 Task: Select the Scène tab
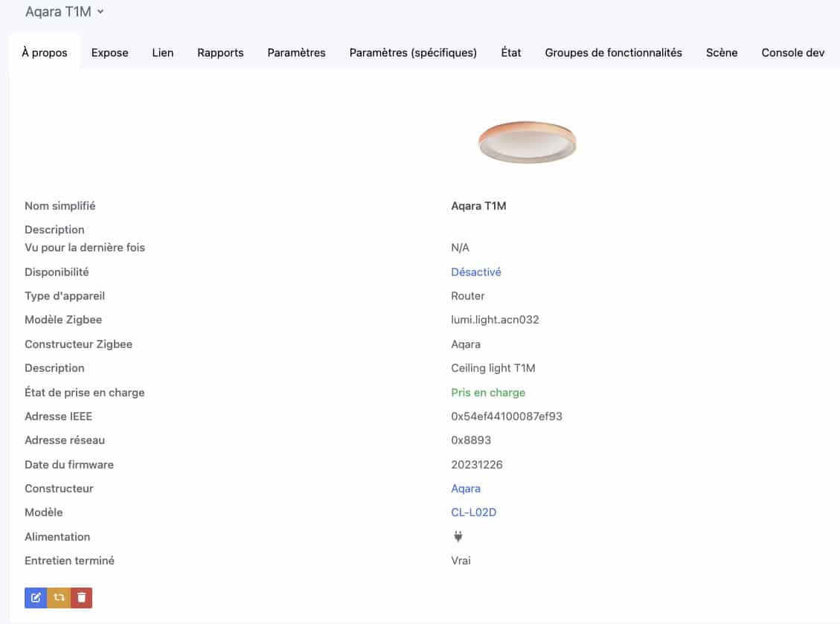[722, 53]
